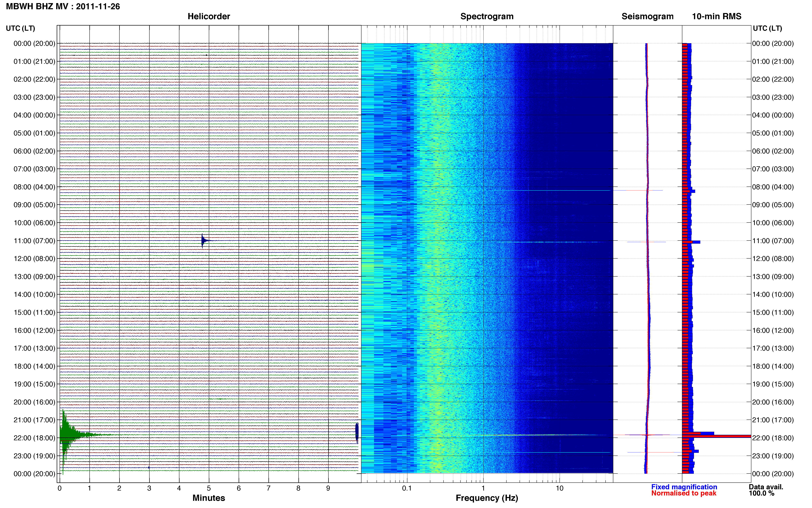This screenshot has height=508, width=812.
Task: Click the right time label '03:00 (23:00)'
Action: (773, 97)
